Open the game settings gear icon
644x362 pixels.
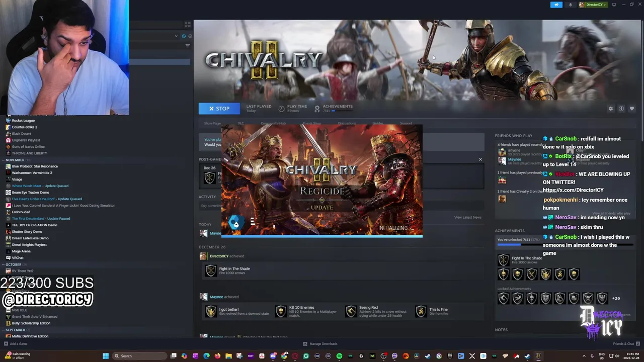pyautogui.click(x=611, y=109)
